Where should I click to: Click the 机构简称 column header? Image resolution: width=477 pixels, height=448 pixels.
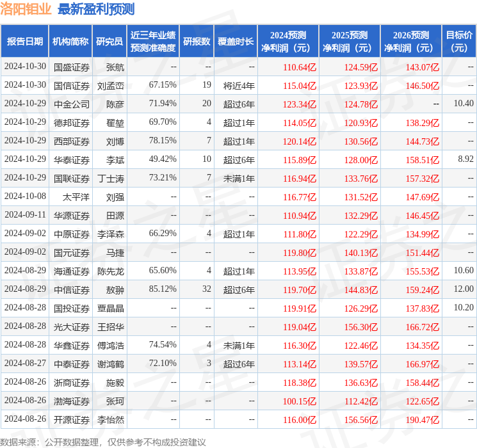pos(70,42)
